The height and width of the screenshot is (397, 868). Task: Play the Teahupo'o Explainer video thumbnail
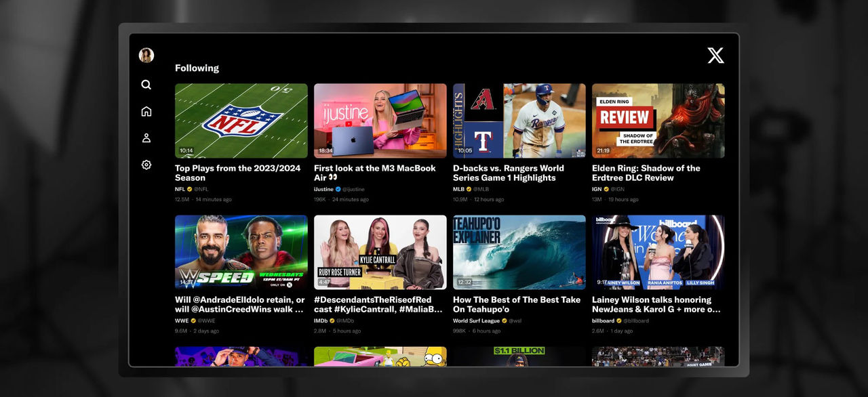tap(518, 252)
